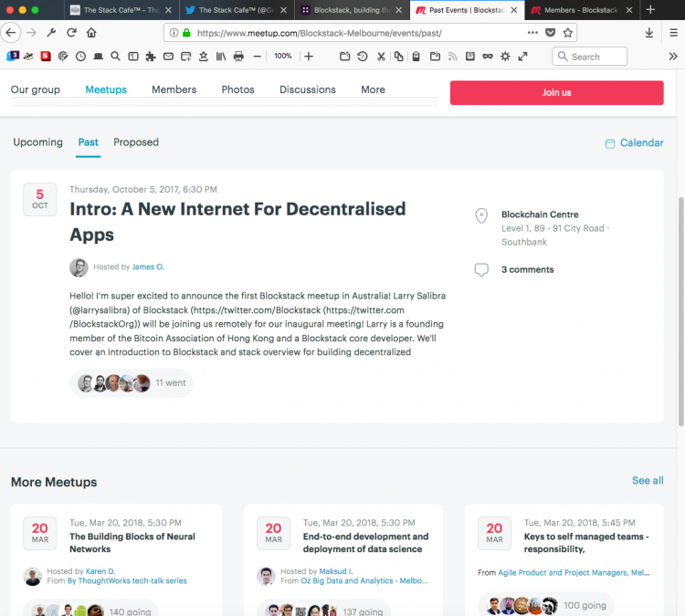The height and width of the screenshot is (616, 685).
Task: Toggle the sidebar panel icon
Action: point(133,57)
